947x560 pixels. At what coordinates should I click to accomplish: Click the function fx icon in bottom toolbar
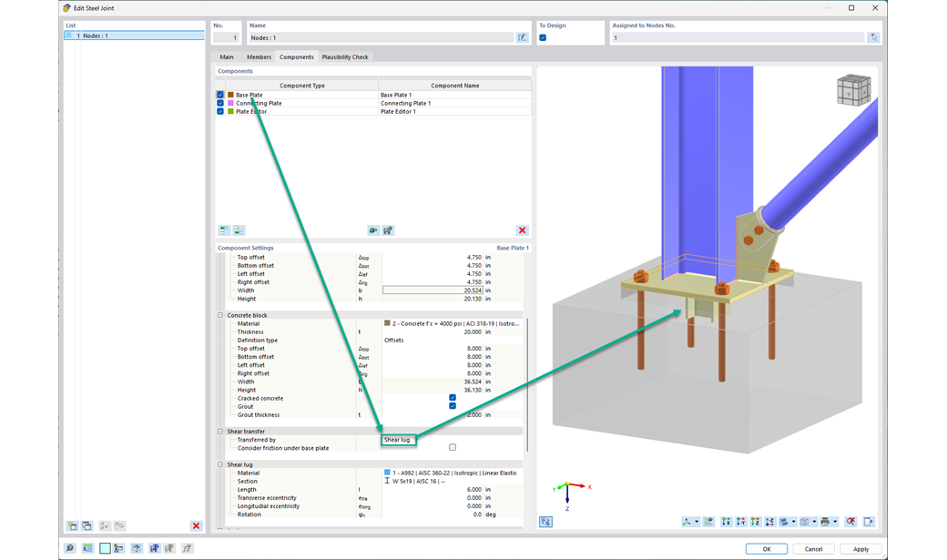[x=188, y=548]
